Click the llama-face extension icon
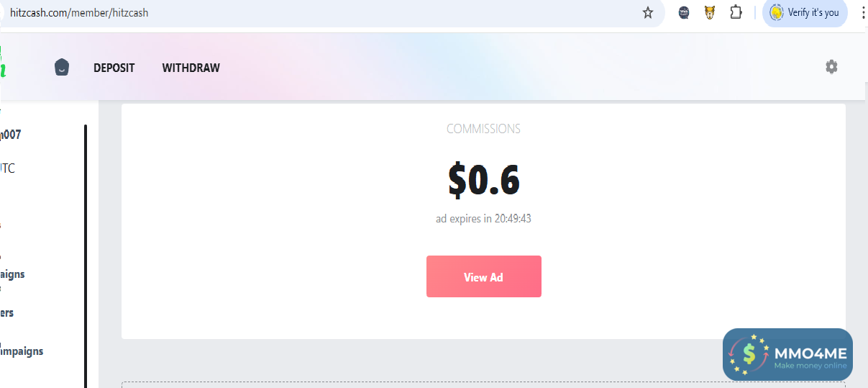 [710, 13]
